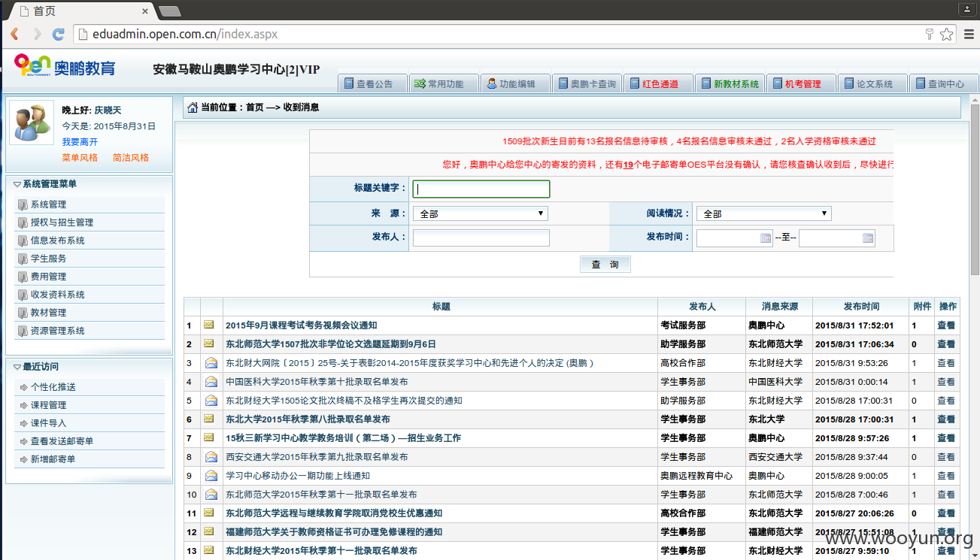Open 课程管理 in recent visits

pyautogui.click(x=48, y=405)
